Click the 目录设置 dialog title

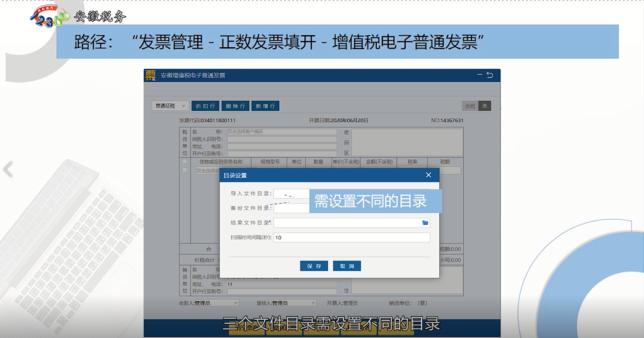click(x=235, y=175)
